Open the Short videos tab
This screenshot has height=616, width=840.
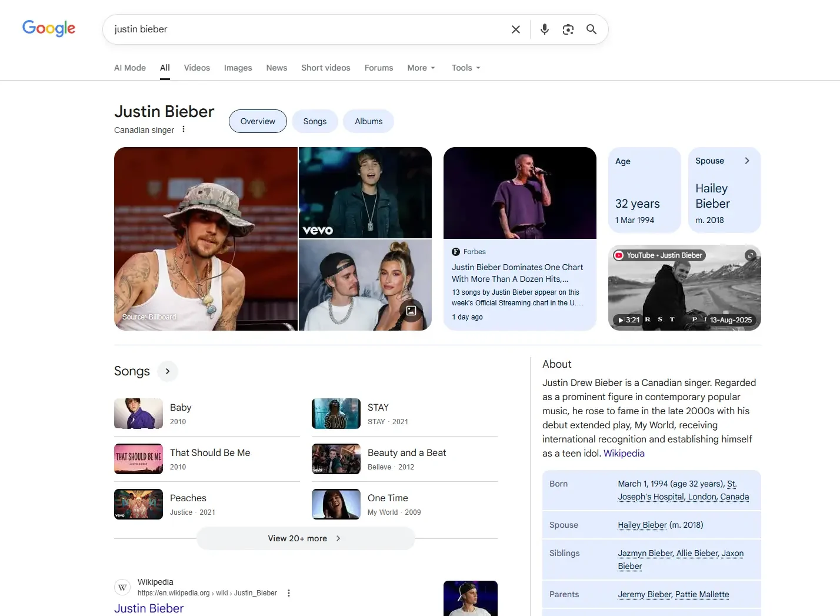(x=326, y=68)
